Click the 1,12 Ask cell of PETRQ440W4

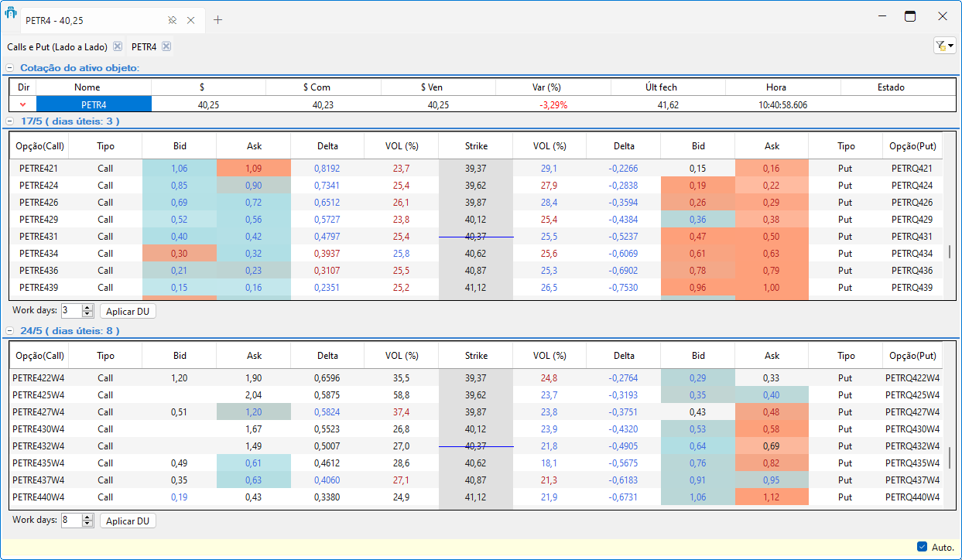coord(772,497)
